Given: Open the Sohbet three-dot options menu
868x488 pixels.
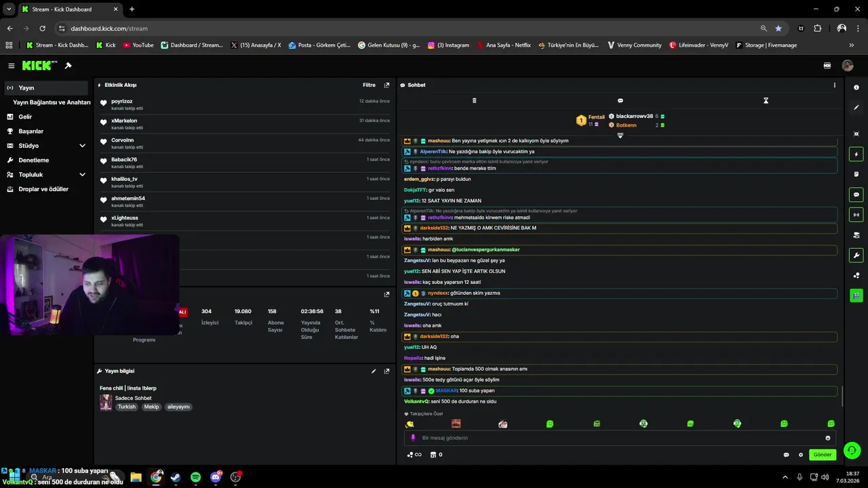Looking at the screenshot, I should coord(834,85).
